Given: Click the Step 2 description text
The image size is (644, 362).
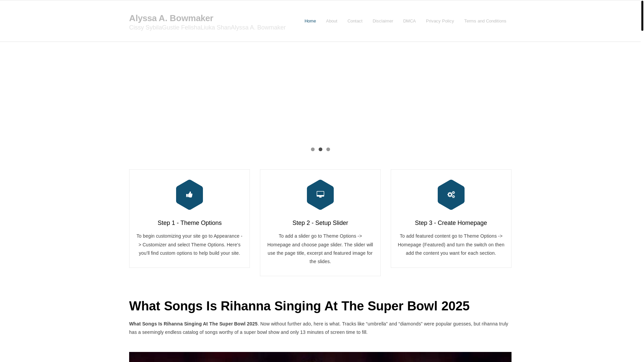Looking at the screenshot, I should [320, 249].
